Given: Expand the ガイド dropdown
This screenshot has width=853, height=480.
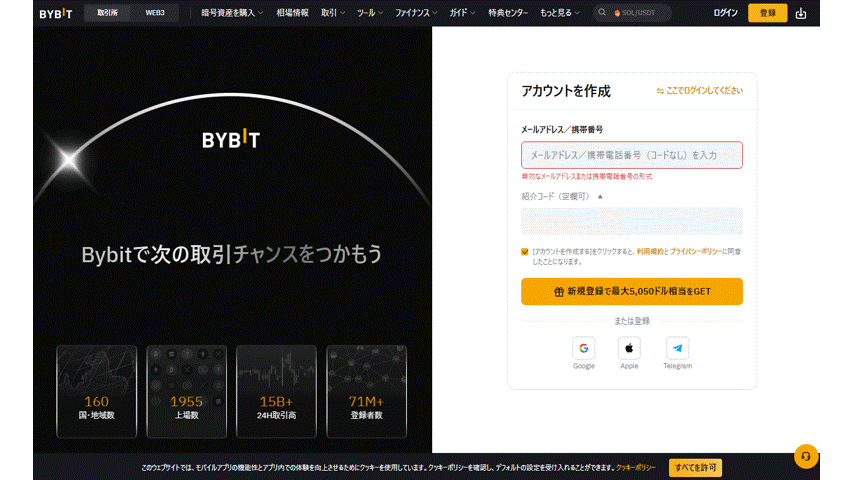Looking at the screenshot, I should coord(462,13).
